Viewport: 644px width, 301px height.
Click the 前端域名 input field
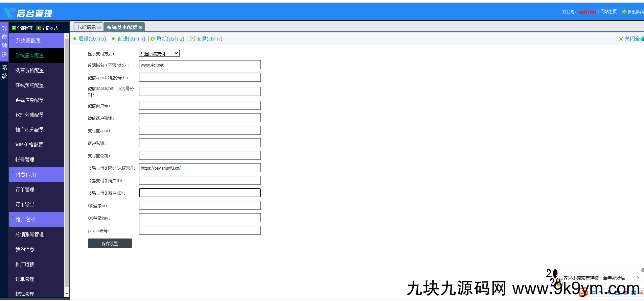pos(200,65)
